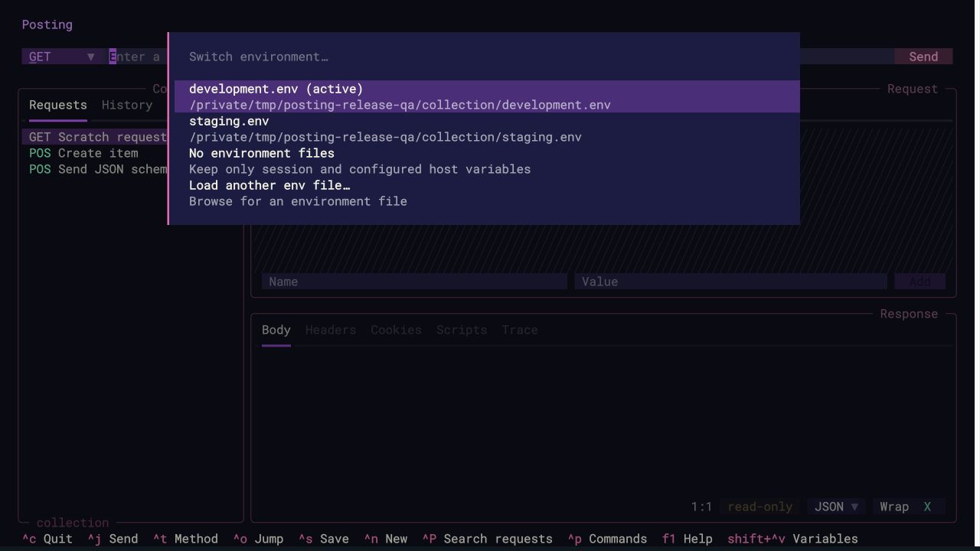
Task: Focus the Name input field
Action: click(414, 282)
